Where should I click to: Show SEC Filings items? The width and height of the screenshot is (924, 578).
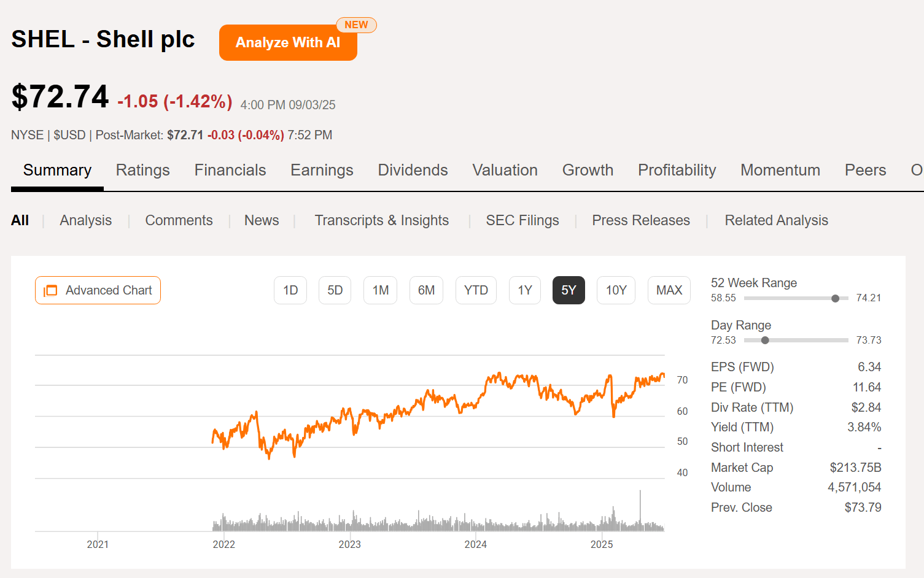[522, 220]
